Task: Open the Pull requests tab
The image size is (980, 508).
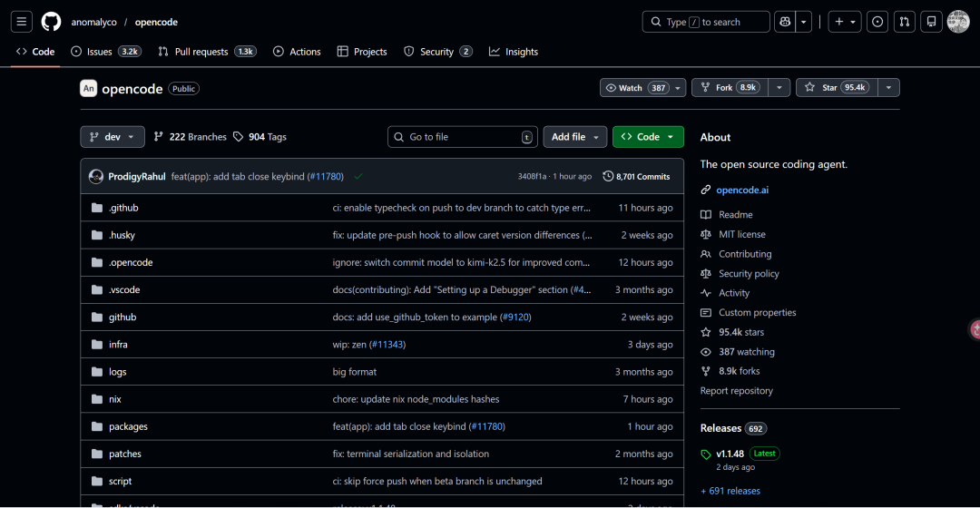Action: (207, 52)
